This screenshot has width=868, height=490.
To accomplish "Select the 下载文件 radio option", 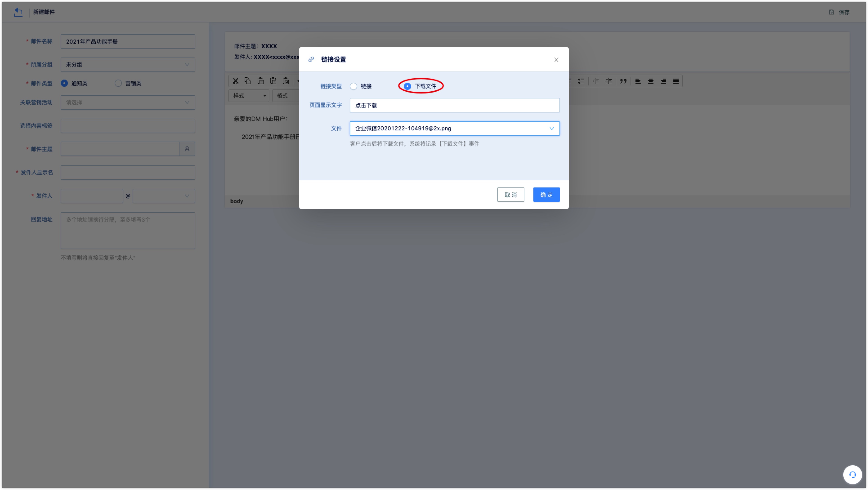I will tap(407, 86).
